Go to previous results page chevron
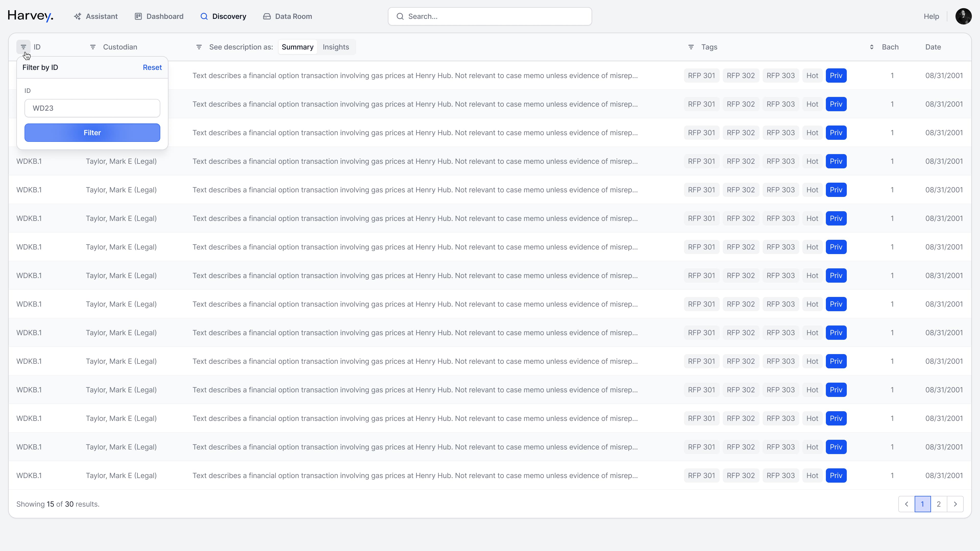 coord(906,504)
